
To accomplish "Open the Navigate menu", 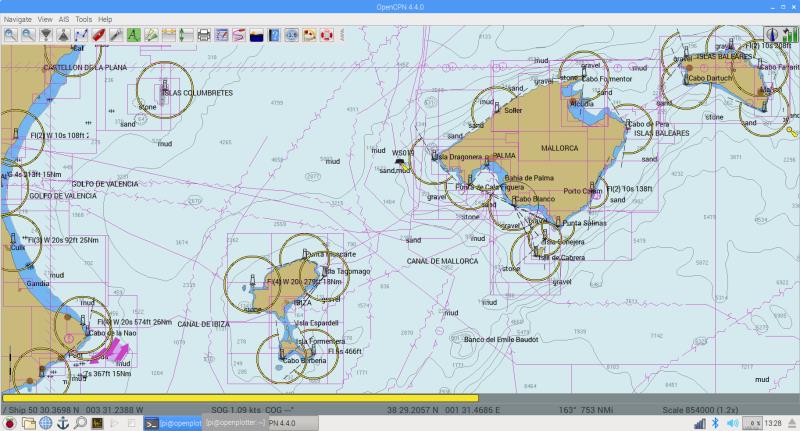I will click(18, 19).
